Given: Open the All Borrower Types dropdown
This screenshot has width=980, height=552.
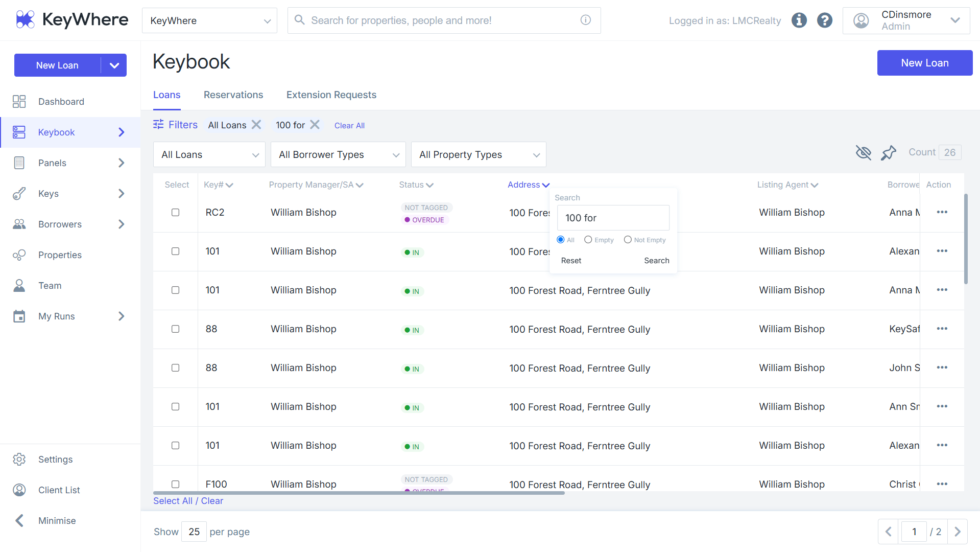Looking at the screenshot, I should tap(338, 154).
